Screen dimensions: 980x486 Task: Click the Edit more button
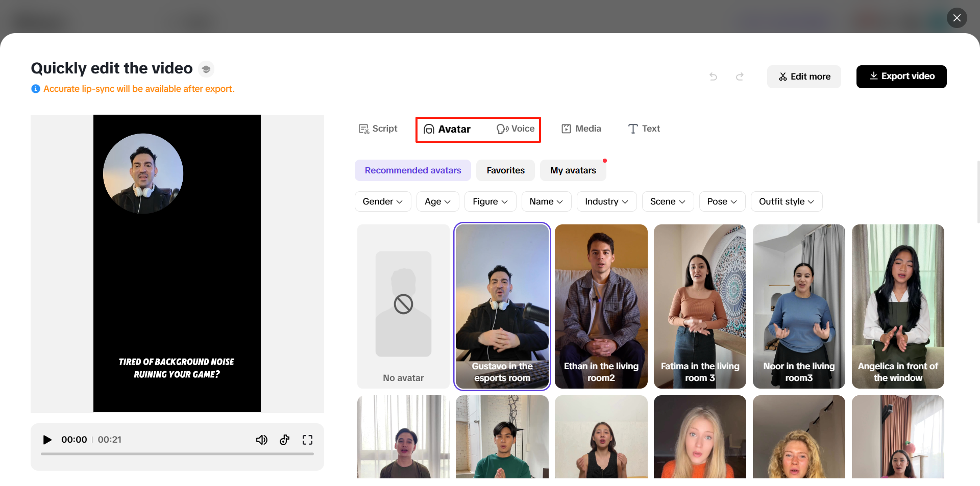(804, 76)
